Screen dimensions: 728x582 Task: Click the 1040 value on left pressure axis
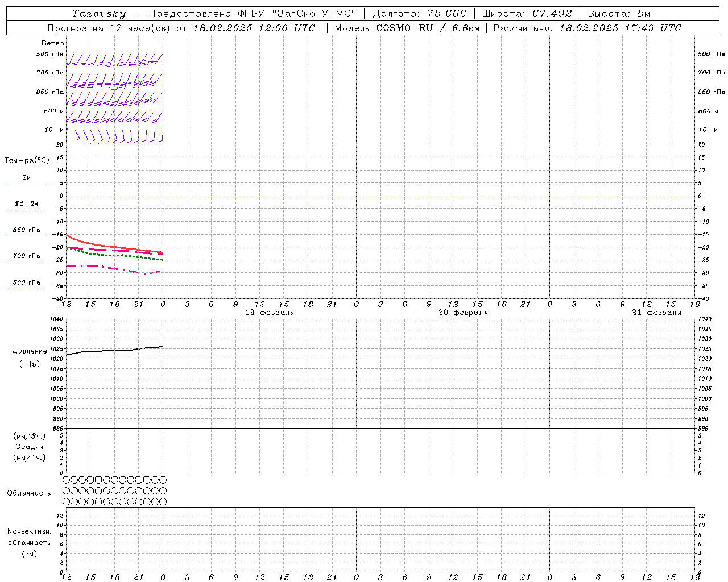(x=56, y=319)
